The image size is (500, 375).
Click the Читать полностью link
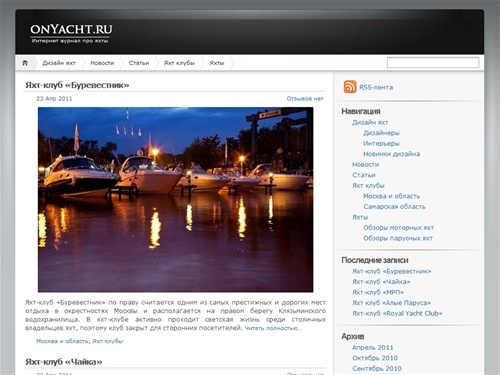[273, 328]
